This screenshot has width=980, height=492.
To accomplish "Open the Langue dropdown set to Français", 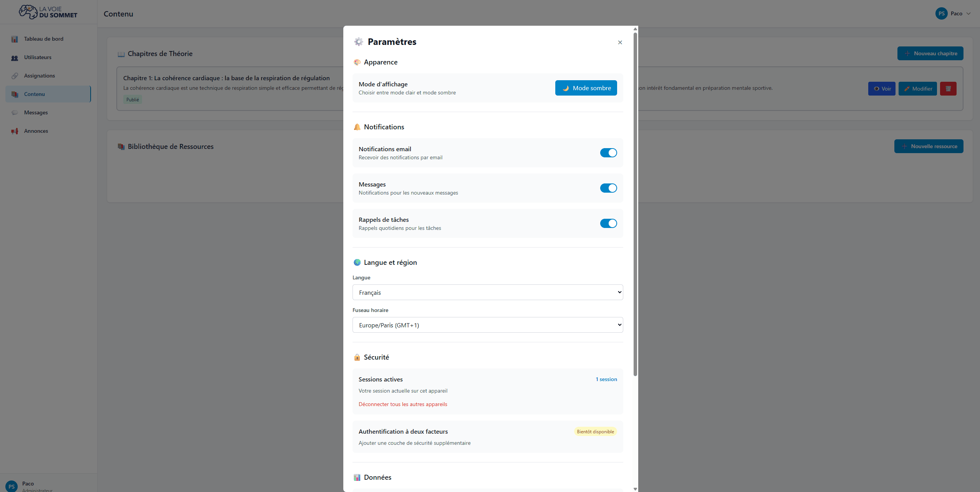I will click(x=487, y=292).
